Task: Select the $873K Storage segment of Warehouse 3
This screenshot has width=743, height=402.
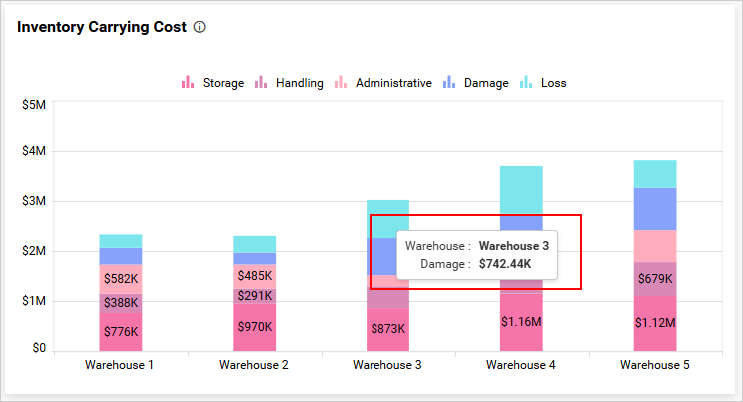Action: click(388, 329)
